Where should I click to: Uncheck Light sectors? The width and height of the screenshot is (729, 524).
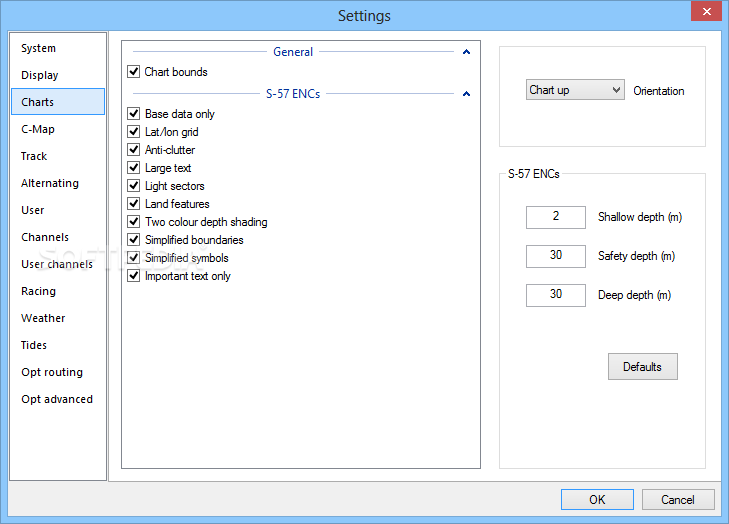pyautogui.click(x=133, y=186)
